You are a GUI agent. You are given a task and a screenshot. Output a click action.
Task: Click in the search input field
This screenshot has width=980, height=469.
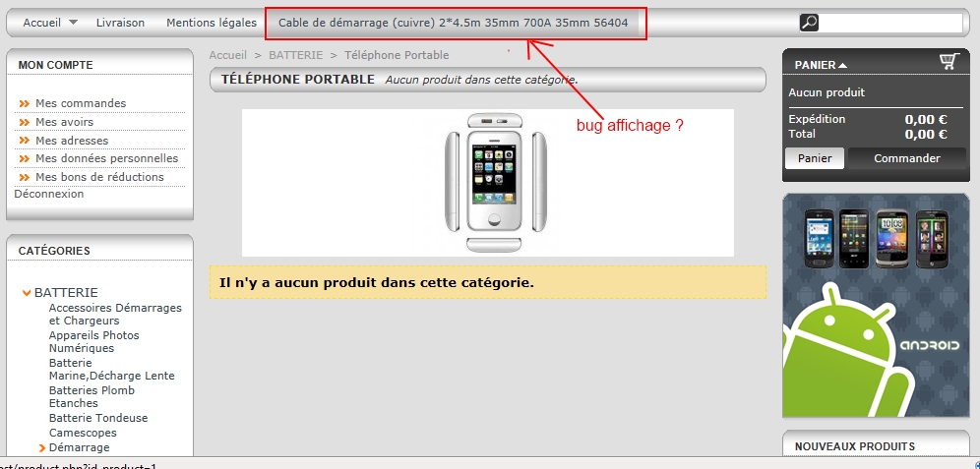(x=890, y=23)
